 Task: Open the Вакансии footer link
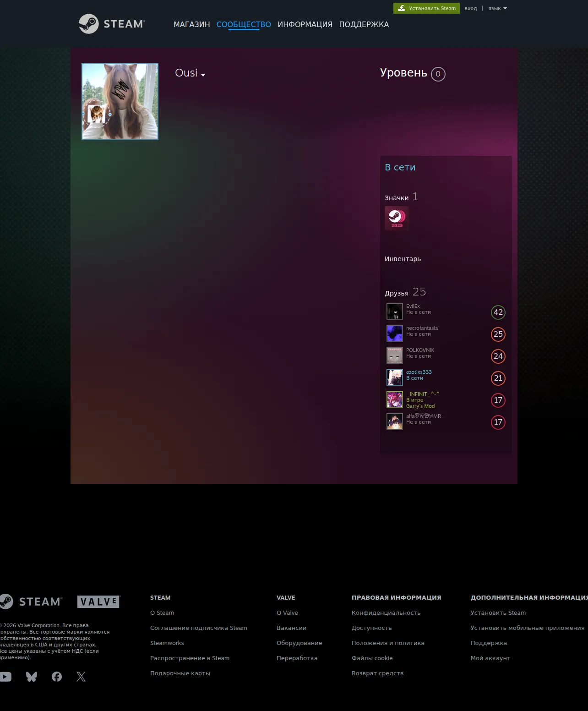292,628
